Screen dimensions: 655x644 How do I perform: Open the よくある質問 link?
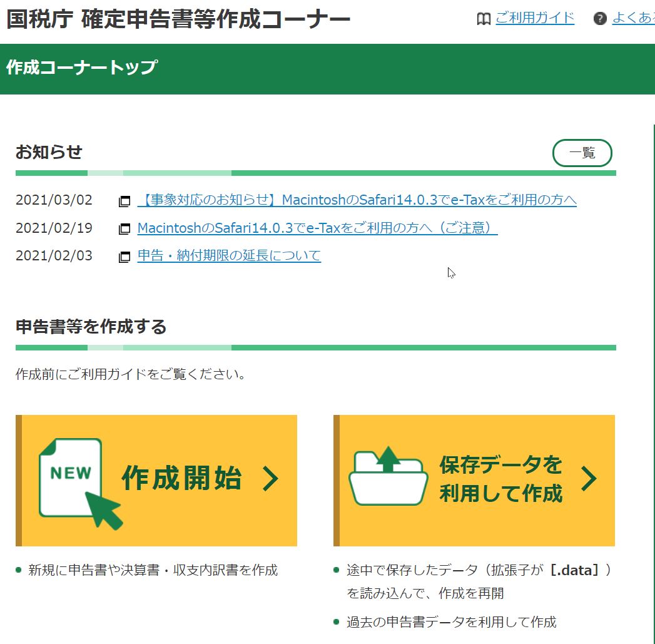click(633, 18)
